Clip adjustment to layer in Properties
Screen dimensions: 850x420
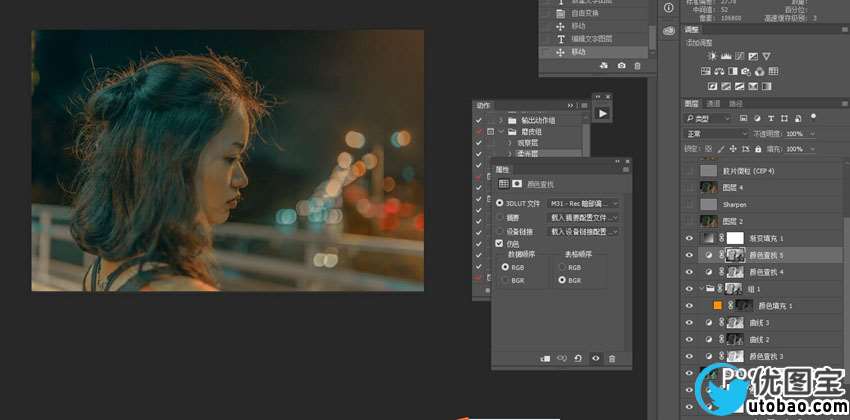545,359
